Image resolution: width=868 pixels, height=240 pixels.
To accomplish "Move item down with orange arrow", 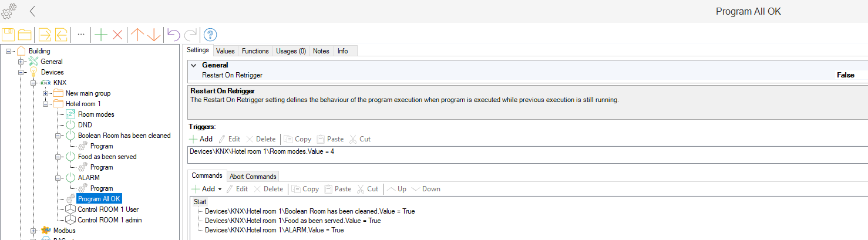I will pos(154,35).
